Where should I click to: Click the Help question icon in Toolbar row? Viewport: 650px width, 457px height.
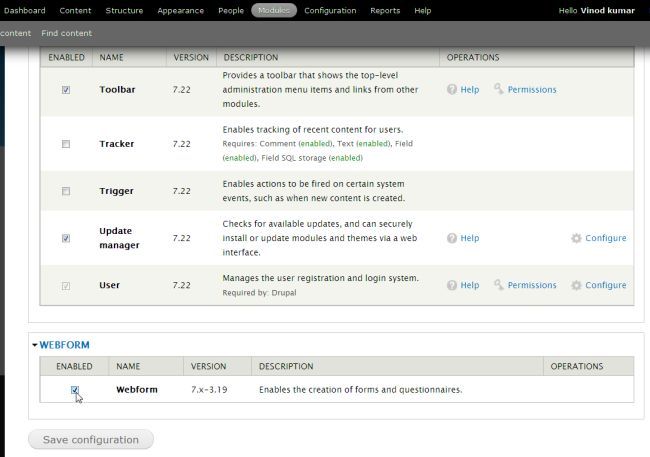[x=452, y=90]
